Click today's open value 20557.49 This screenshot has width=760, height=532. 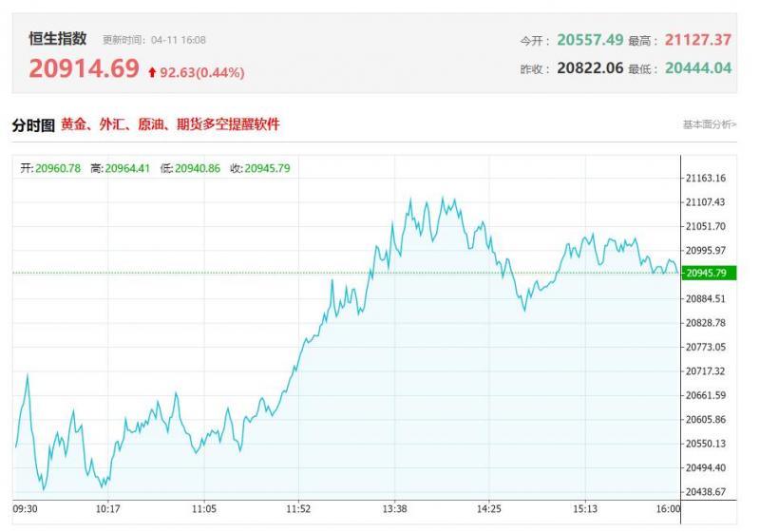click(590, 40)
